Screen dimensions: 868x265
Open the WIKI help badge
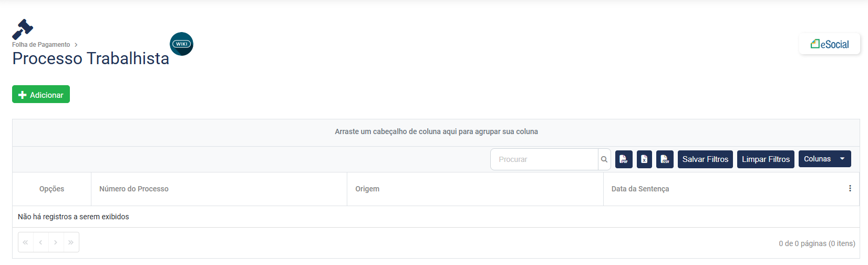tap(182, 44)
